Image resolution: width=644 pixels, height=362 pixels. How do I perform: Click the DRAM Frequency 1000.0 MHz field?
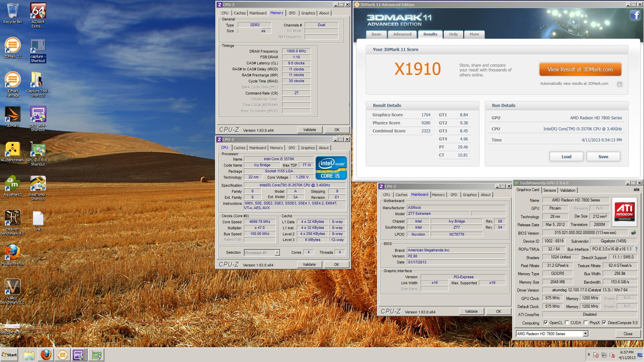[296, 51]
